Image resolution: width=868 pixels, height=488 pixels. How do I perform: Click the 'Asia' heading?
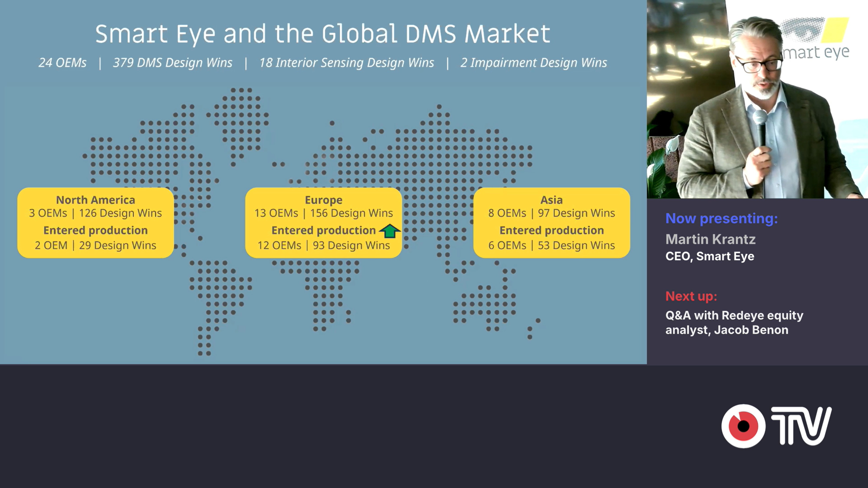[x=552, y=200]
